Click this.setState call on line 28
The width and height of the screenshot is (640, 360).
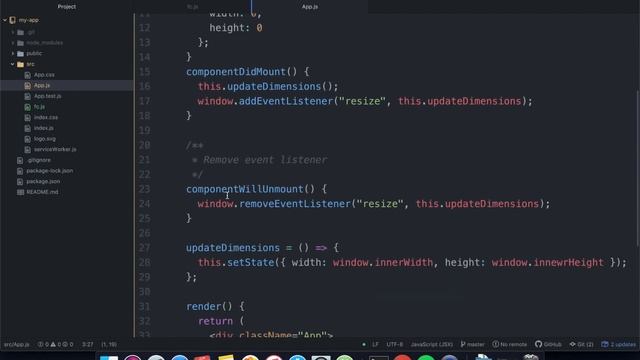click(236, 262)
